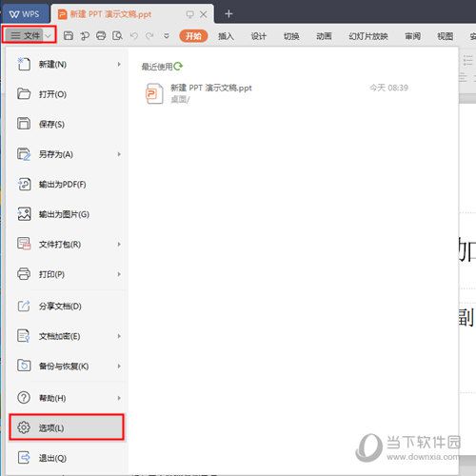Click the 输出为图片(G) picture icon
Viewport: 476px width, 476px height.
tap(24, 214)
